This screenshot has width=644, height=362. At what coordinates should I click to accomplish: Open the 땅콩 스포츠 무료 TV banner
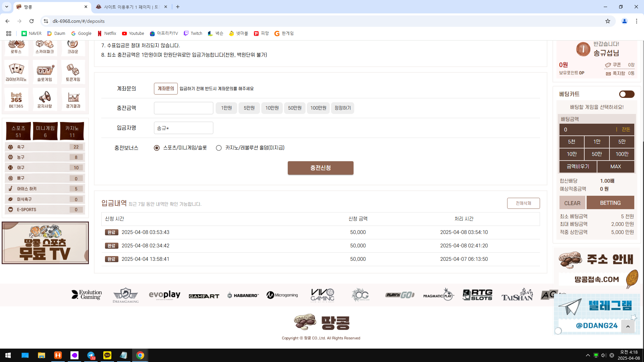coord(45,243)
